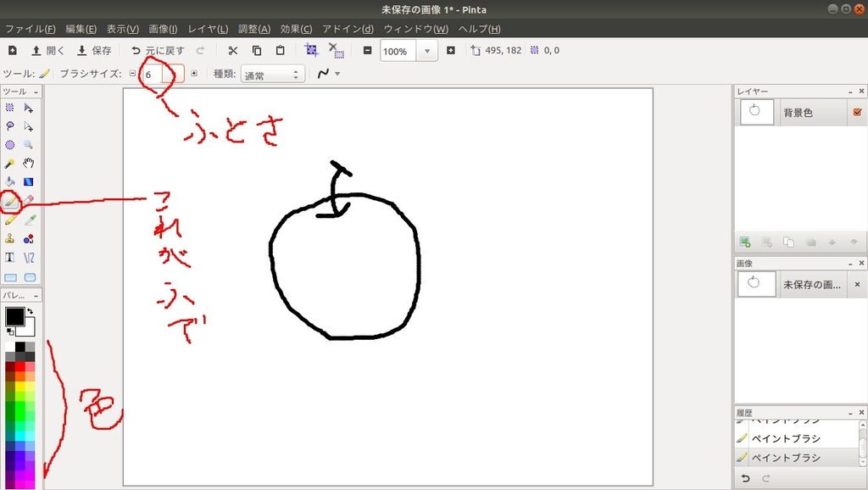
Task: Select the Paint Bucket tool
Action: pos(10,182)
